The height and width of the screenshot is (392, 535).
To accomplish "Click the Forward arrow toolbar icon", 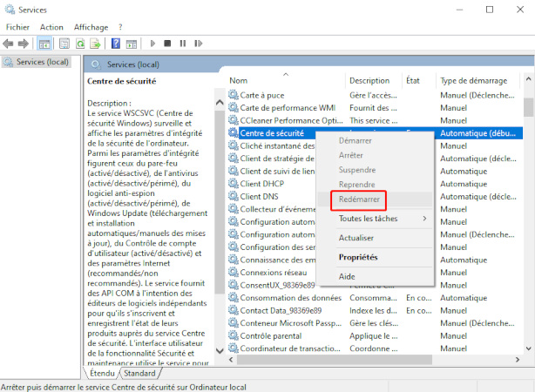I will tap(24, 44).
